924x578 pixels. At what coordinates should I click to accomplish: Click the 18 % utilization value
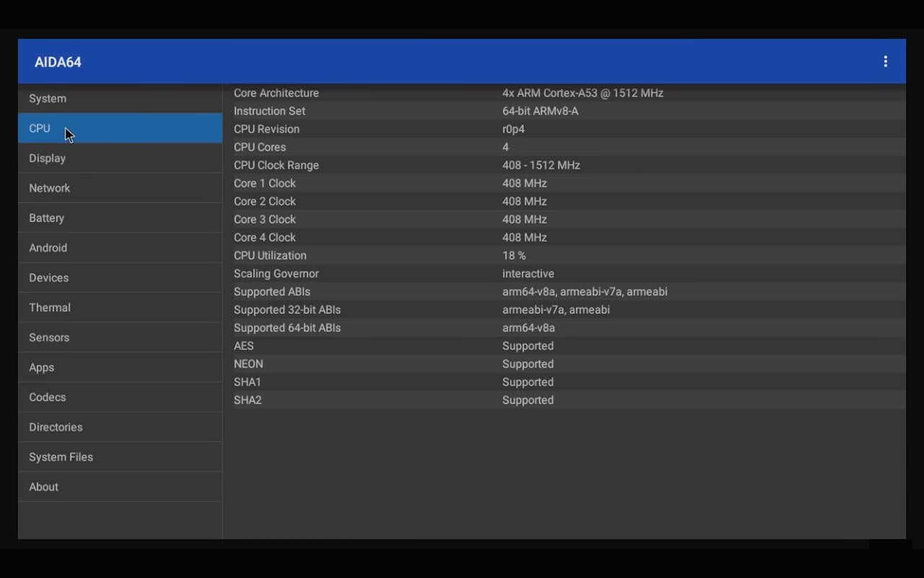coord(514,256)
